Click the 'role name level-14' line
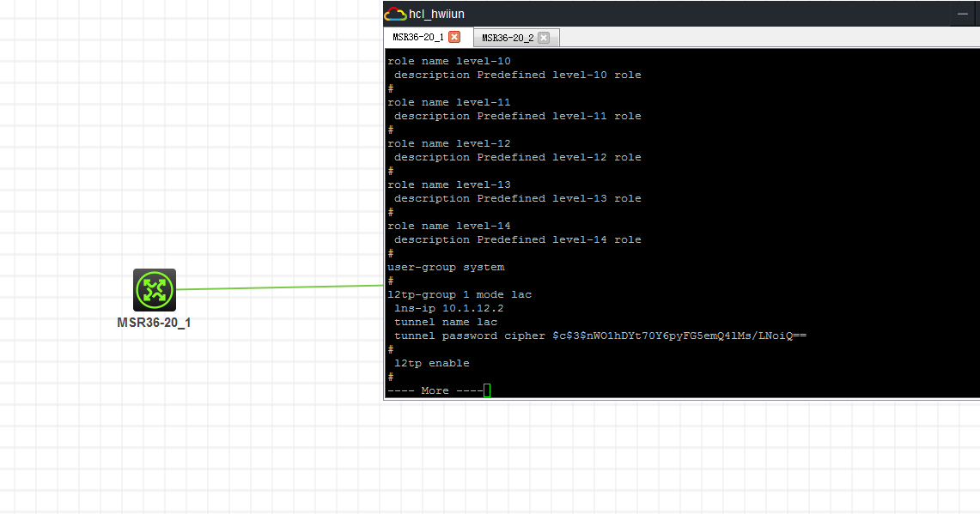This screenshot has width=980, height=514. pos(449,226)
